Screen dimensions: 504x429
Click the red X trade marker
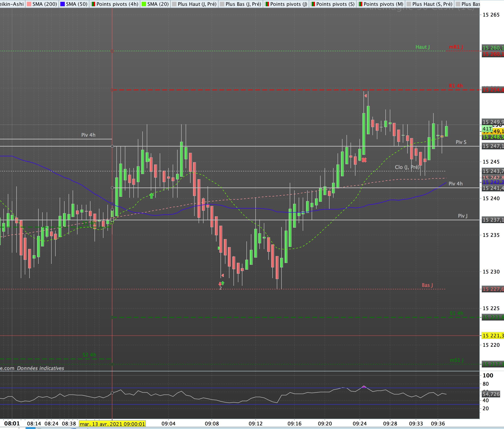364,160
